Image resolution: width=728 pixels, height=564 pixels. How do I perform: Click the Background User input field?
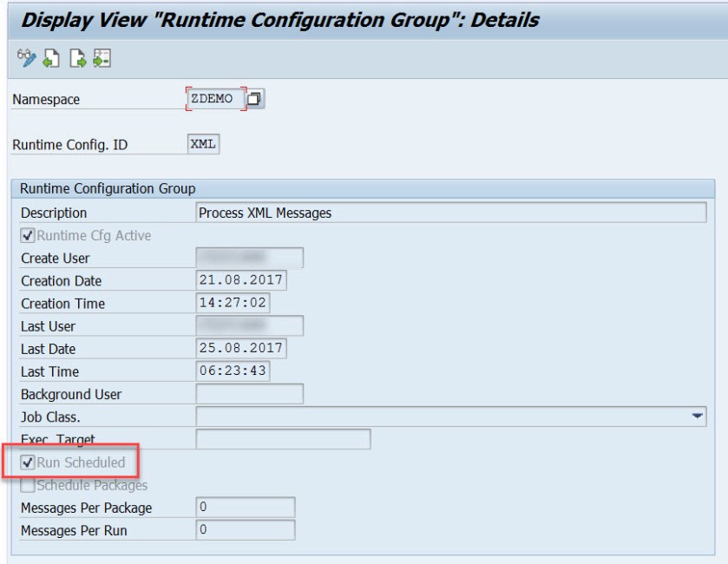click(x=249, y=394)
